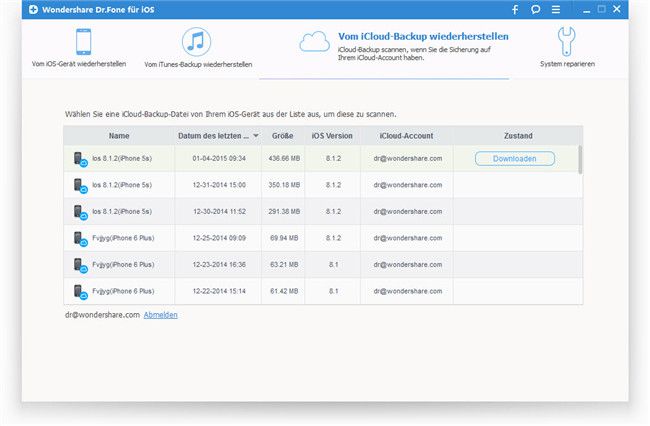Image resolution: width=650 pixels, height=426 pixels.
Task: Click the 63.21 MB size cell
Action: click(284, 264)
